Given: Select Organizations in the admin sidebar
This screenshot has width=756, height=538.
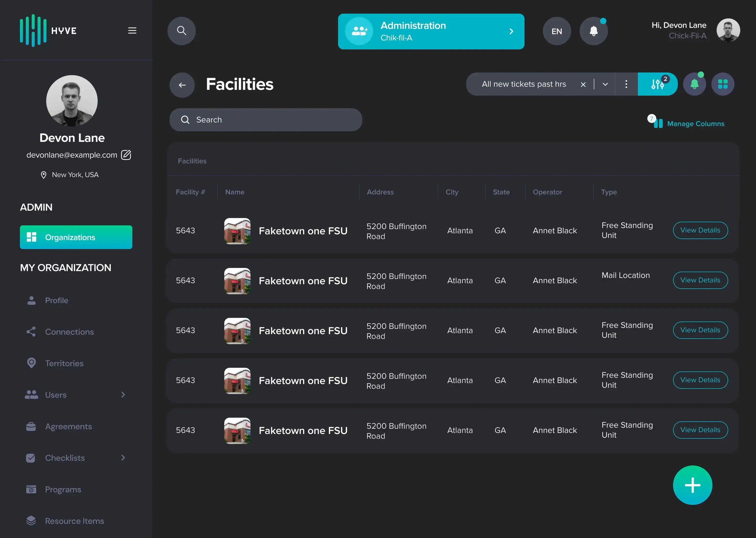Looking at the screenshot, I should [76, 237].
